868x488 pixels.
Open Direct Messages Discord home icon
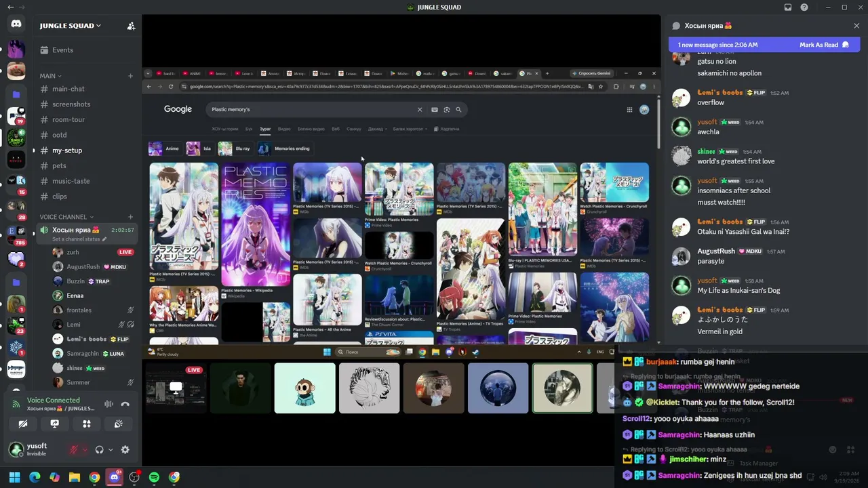point(16,24)
